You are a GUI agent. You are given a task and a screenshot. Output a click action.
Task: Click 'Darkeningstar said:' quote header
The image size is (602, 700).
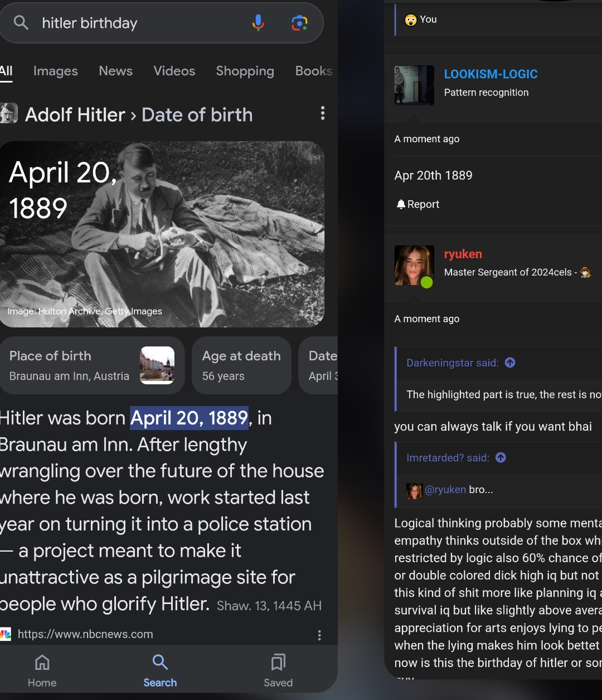(453, 363)
